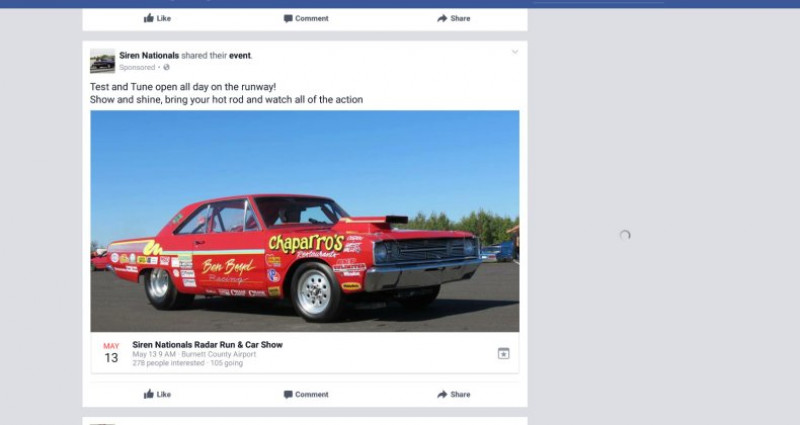Screen dimensions: 800x425
Task: Open Siren Nationals Radar Run & Car Show
Action: (207, 344)
